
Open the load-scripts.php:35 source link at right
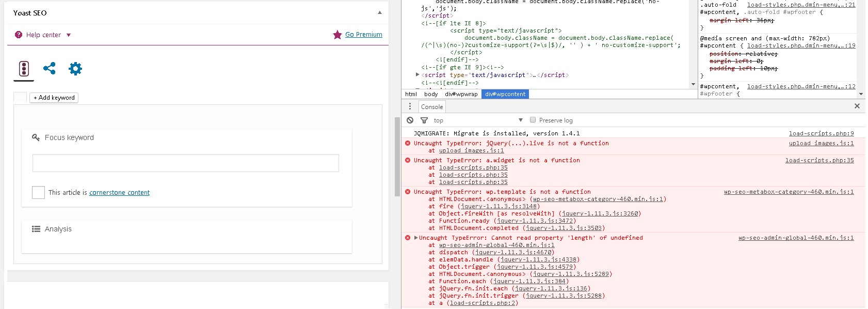pos(819,160)
